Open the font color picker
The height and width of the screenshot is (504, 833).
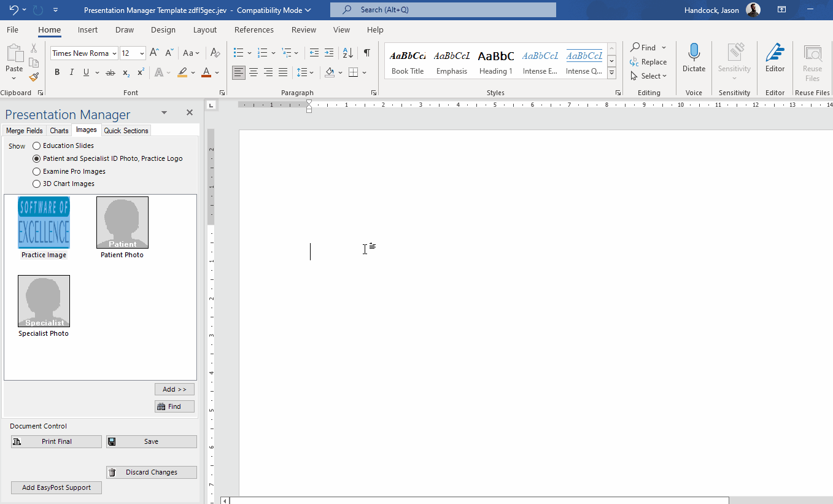coord(216,72)
